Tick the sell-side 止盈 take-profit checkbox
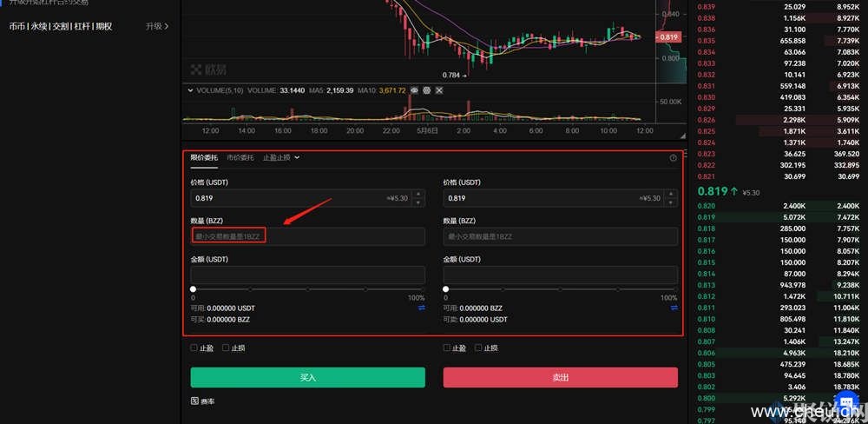Image resolution: width=868 pixels, height=424 pixels. 448,348
